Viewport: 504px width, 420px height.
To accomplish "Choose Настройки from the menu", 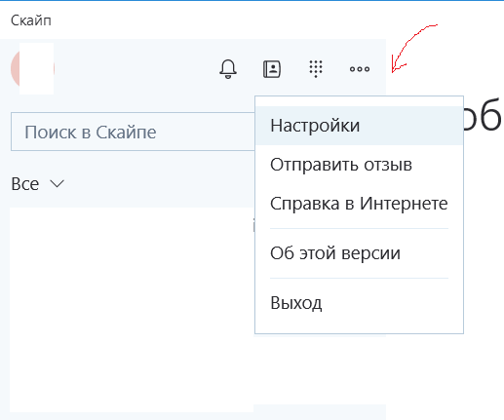I will 359,126.
